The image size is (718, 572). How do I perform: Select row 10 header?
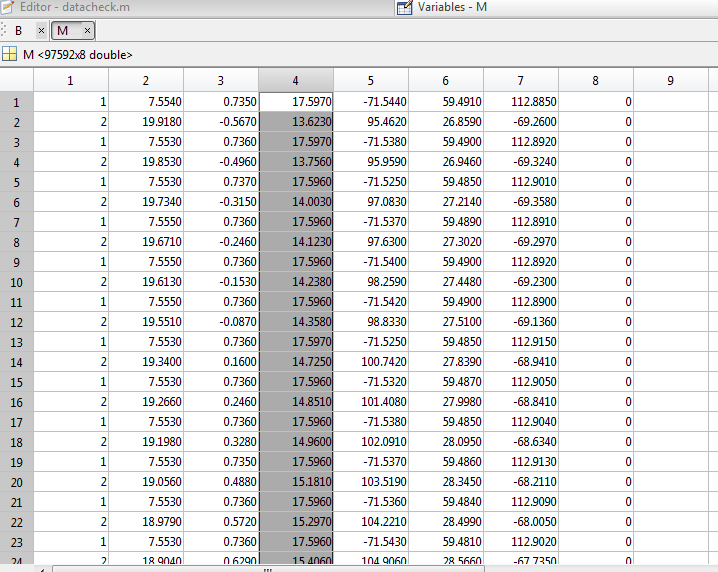(x=16, y=282)
